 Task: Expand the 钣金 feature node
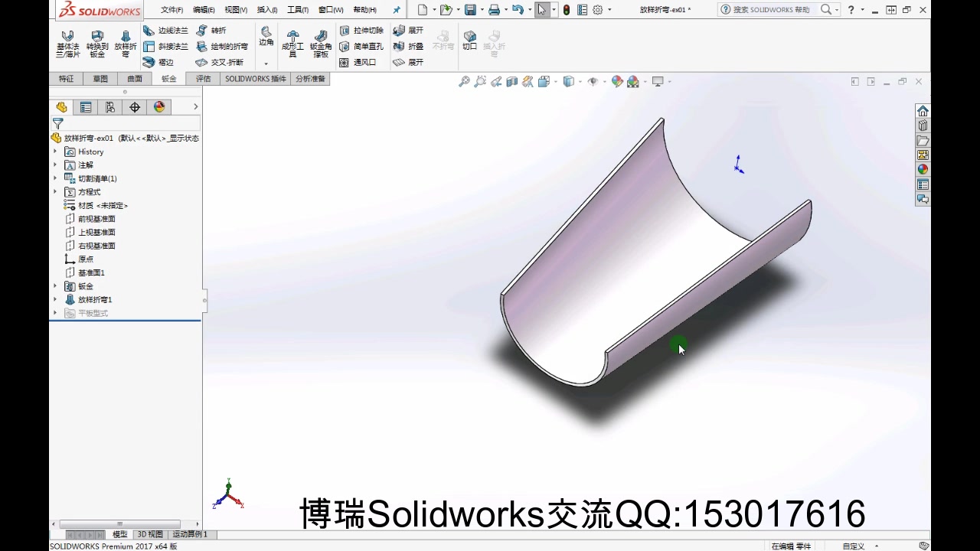pos(55,286)
